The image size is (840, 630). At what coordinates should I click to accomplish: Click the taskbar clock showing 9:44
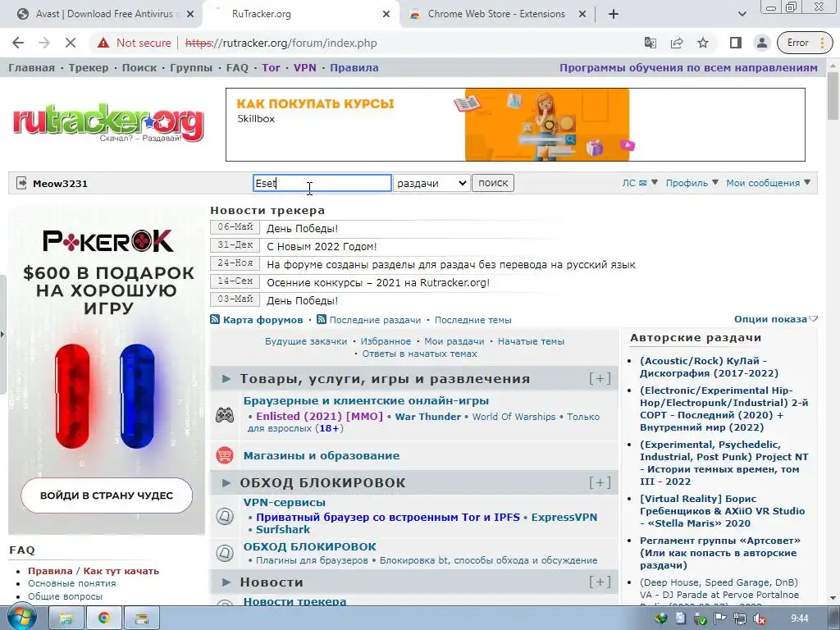tap(799, 619)
